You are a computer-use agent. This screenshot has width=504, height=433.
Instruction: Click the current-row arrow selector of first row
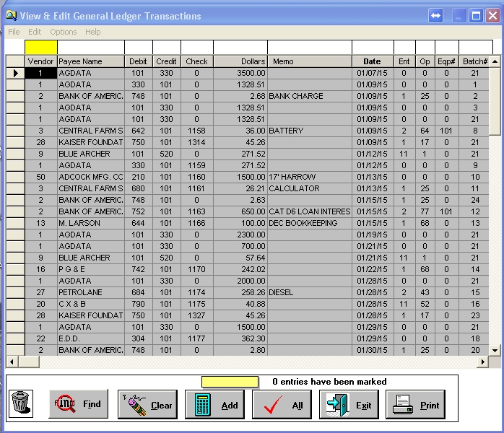pyautogui.click(x=15, y=73)
